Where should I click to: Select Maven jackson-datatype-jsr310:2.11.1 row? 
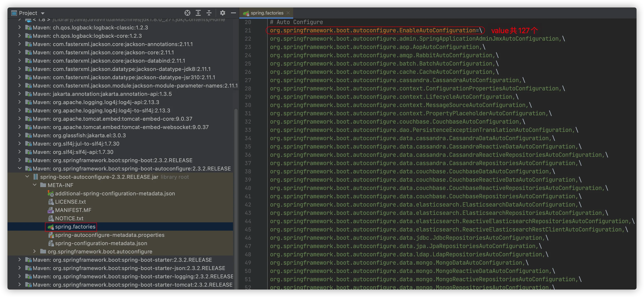pyautogui.click(x=120, y=77)
